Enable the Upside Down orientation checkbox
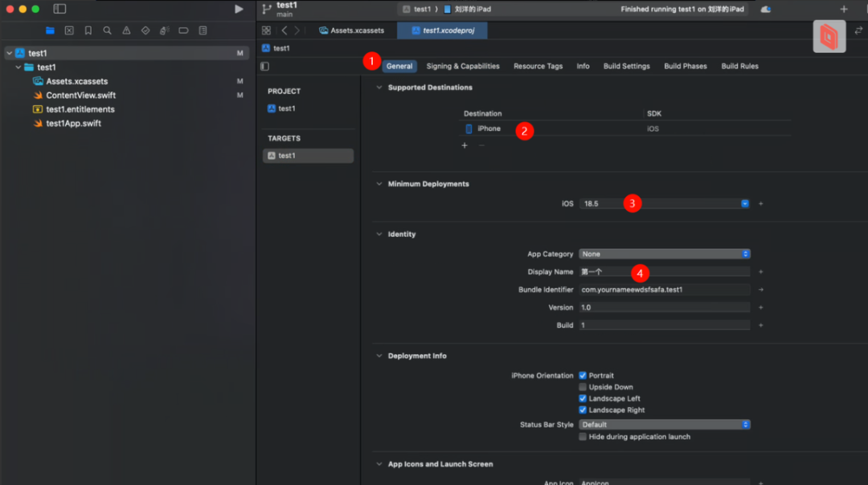Image resolution: width=868 pixels, height=485 pixels. pos(583,387)
